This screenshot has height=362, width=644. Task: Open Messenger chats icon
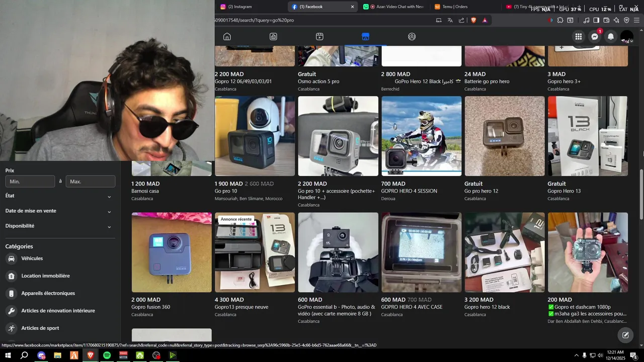[595, 37]
